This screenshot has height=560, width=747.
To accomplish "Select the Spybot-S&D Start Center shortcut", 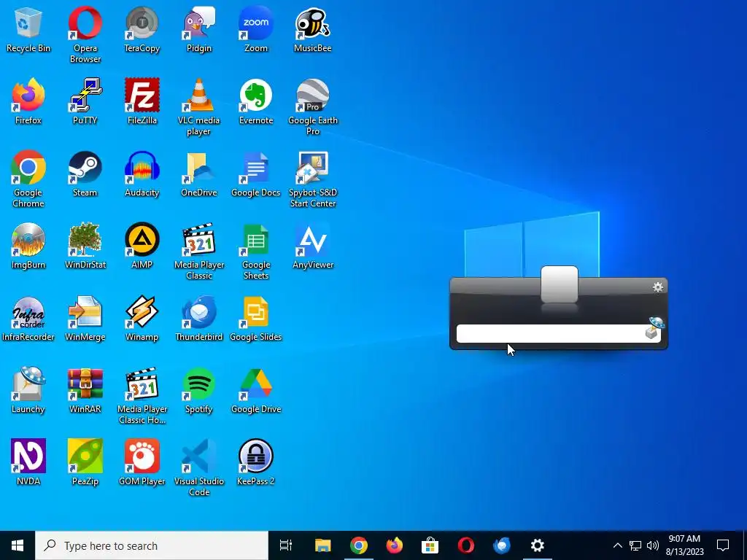I will click(312, 179).
